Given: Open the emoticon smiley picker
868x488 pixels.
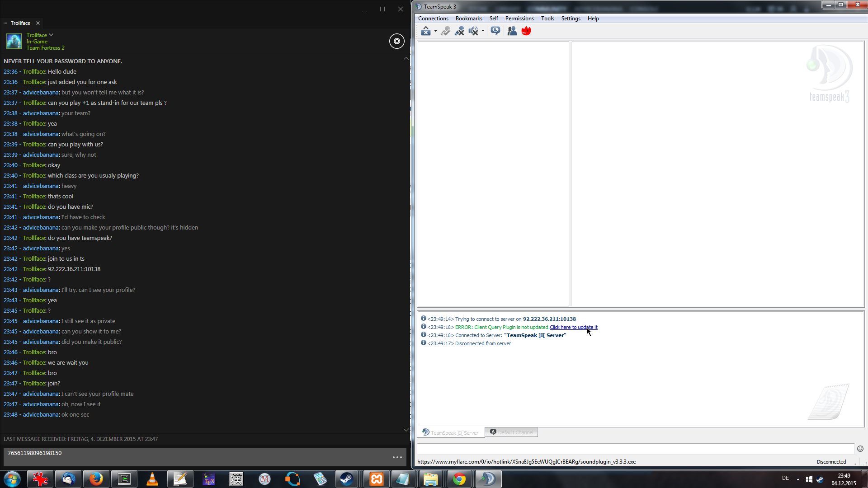Looking at the screenshot, I should [x=860, y=449].
